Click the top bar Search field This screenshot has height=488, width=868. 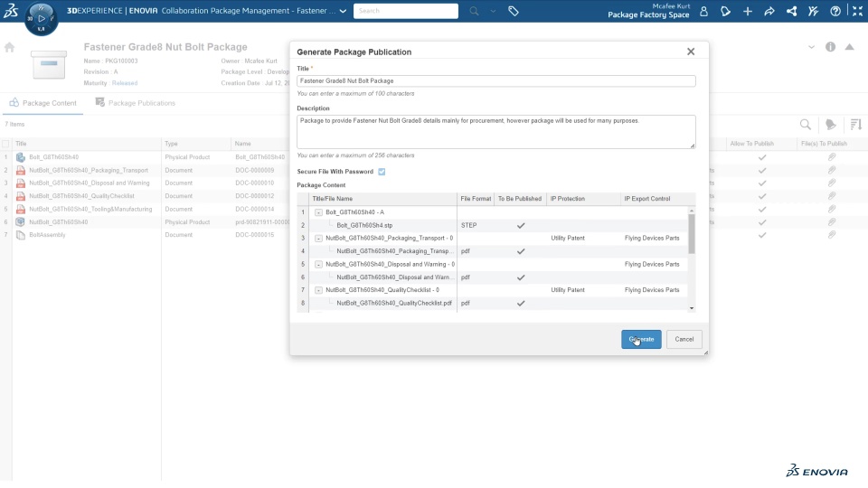pos(406,11)
